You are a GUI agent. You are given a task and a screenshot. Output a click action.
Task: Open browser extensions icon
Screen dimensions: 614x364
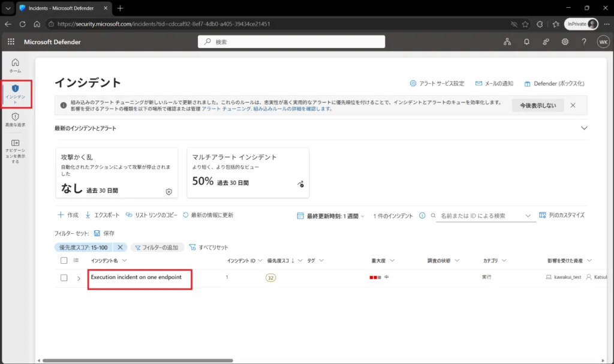coord(540,24)
